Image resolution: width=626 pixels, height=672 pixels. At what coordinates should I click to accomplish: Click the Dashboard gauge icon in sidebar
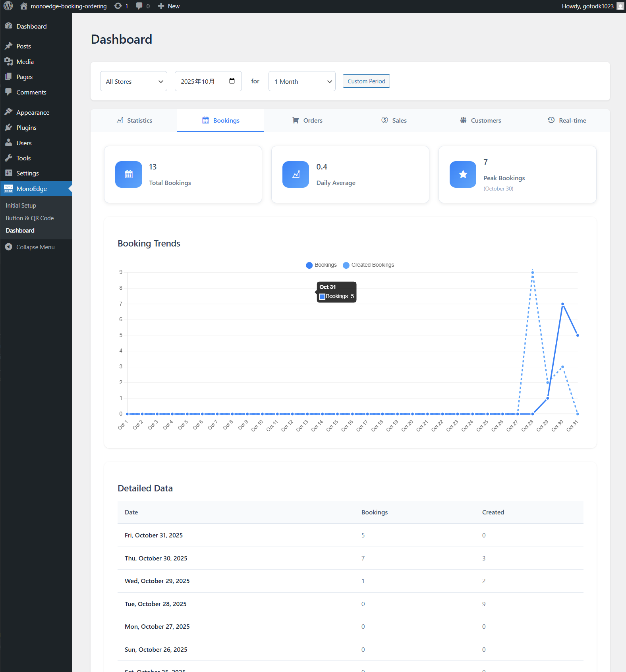click(9, 26)
